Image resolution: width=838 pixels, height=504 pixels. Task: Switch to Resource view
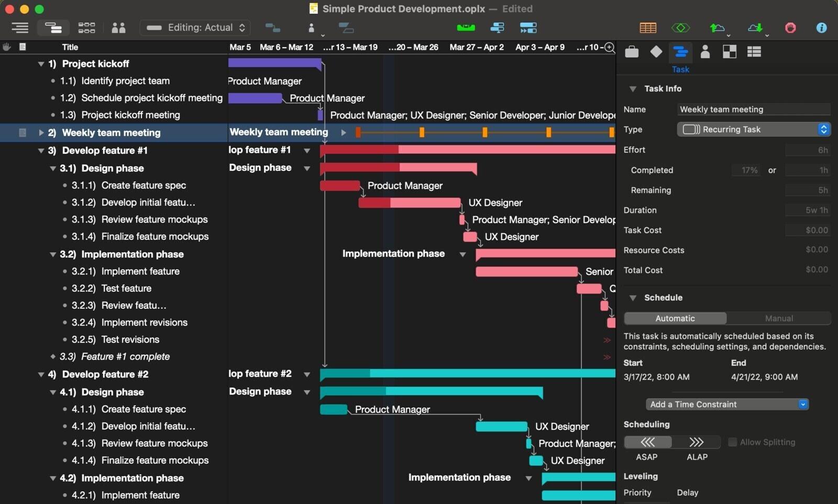pyautogui.click(x=119, y=28)
